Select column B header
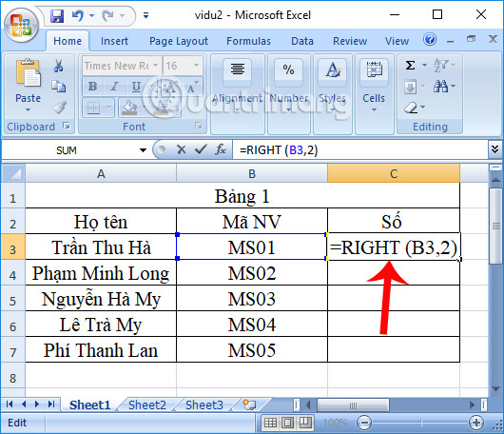 coord(252,173)
